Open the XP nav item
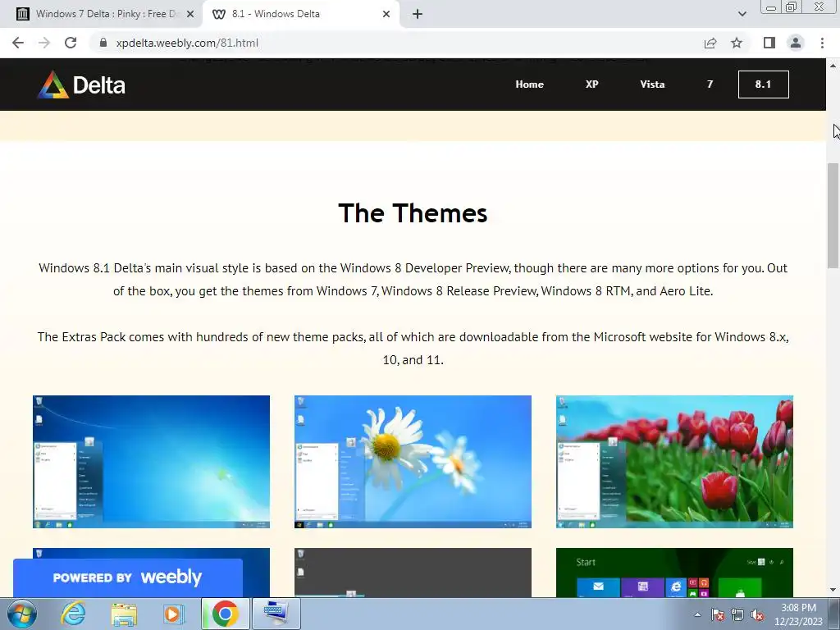 pyautogui.click(x=591, y=84)
